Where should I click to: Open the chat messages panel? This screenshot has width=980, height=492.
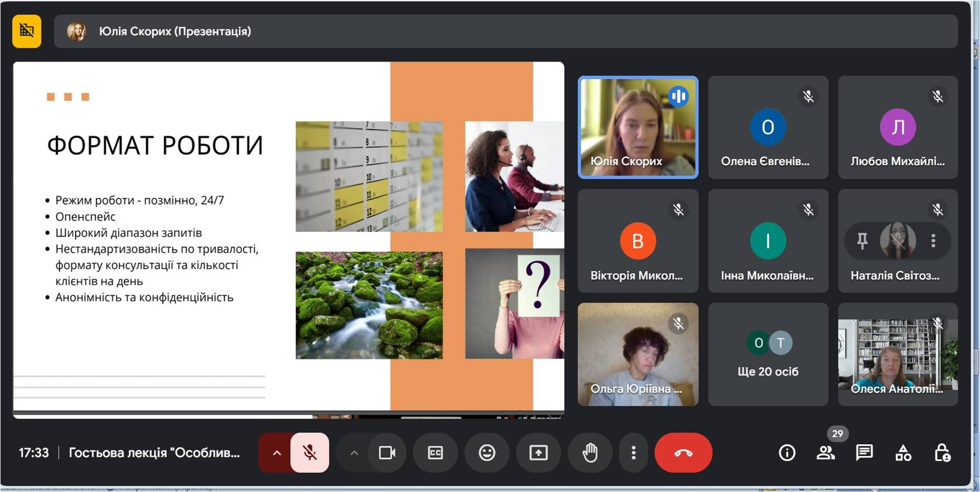[x=864, y=453]
